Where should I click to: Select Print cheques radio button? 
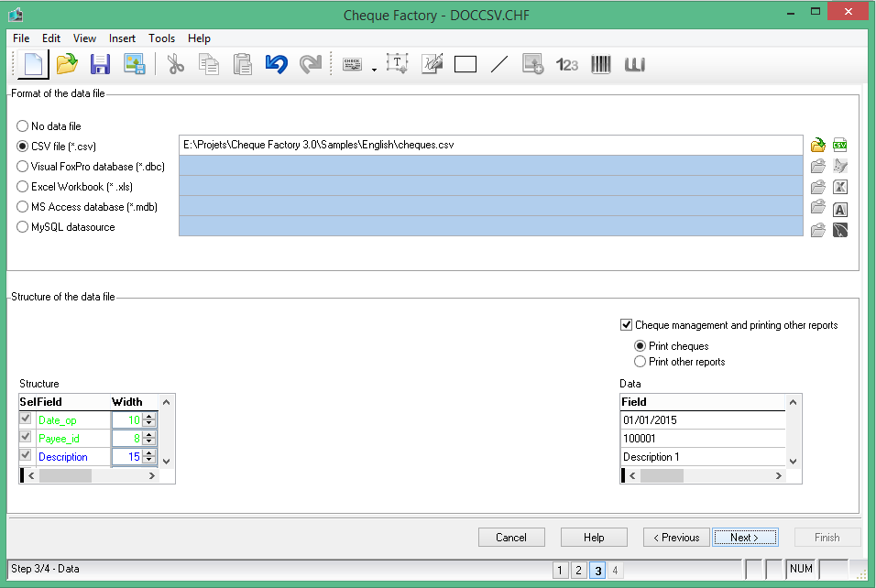coord(641,346)
